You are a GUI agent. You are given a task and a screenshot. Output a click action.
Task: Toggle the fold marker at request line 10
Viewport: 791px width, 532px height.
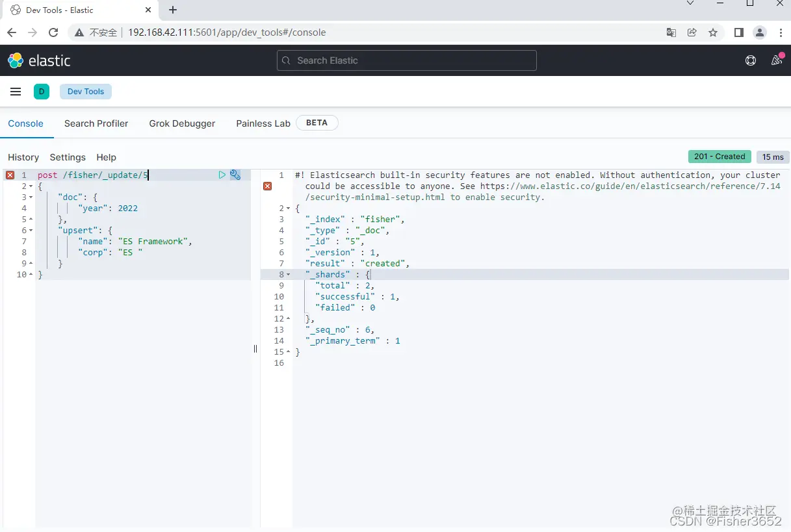click(31, 275)
